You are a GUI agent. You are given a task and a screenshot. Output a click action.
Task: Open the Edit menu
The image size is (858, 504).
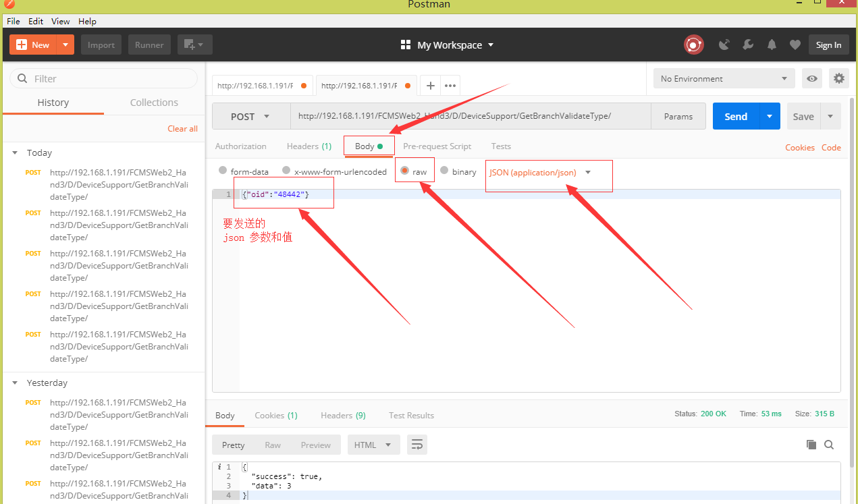[x=36, y=22]
